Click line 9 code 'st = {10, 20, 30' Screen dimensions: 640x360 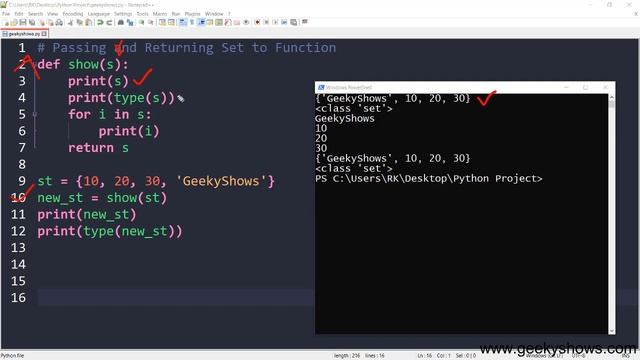click(x=102, y=181)
